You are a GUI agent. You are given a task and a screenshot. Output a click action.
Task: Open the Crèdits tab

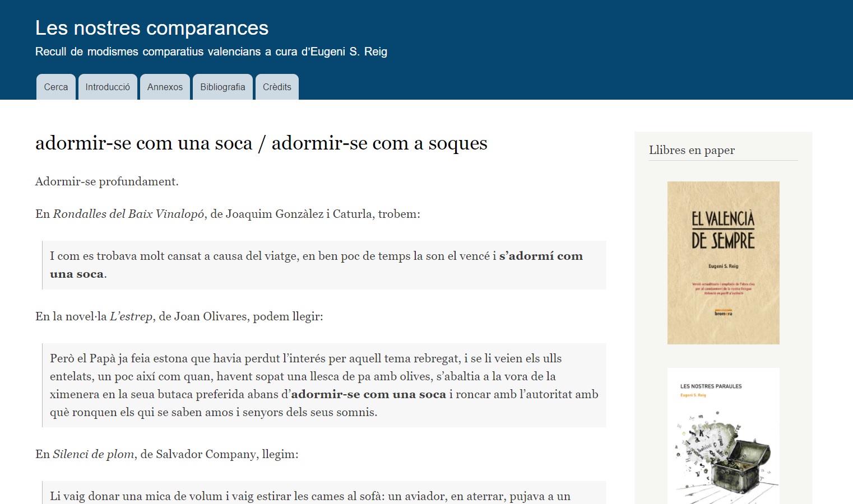point(277,87)
